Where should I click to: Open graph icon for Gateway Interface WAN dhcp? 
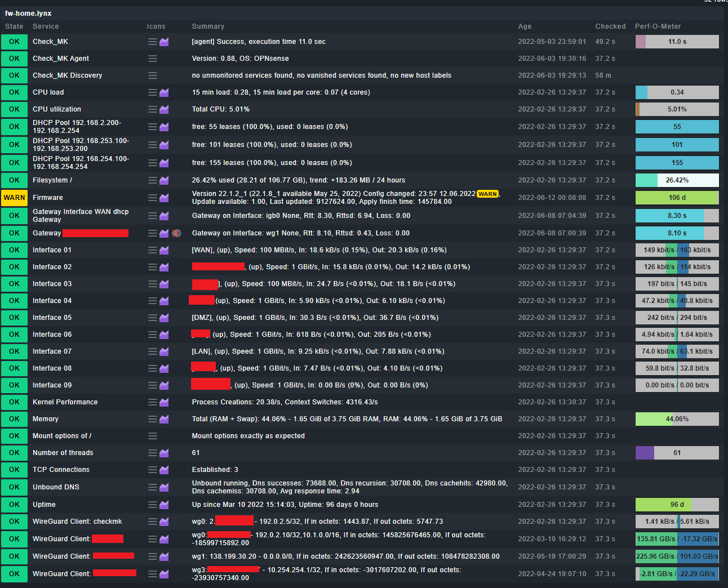pyautogui.click(x=164, y=216)
